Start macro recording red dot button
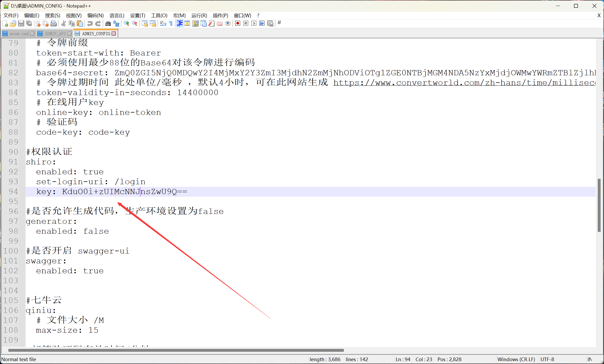Viewport: 604px width, 364px height. click(238, 23)
